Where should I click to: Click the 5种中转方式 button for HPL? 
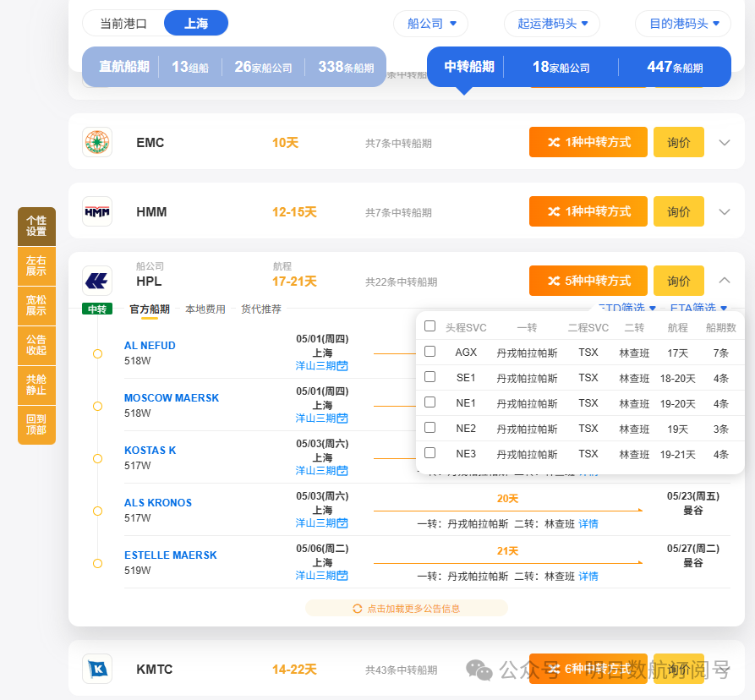tap(588, 281)
